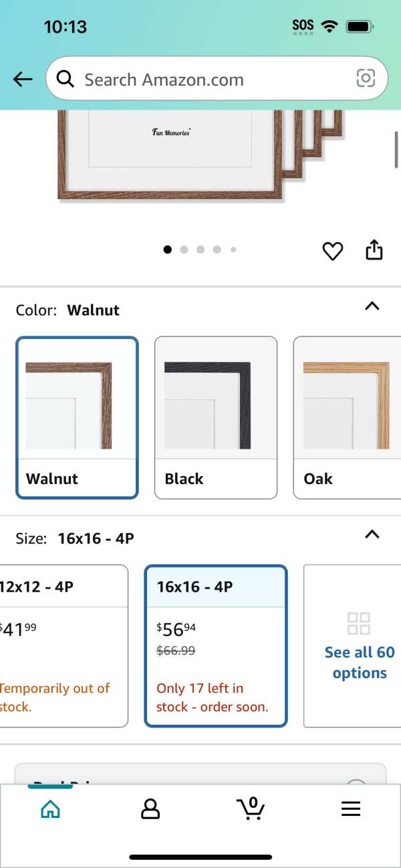Select the Oak color option

(347, 417)
